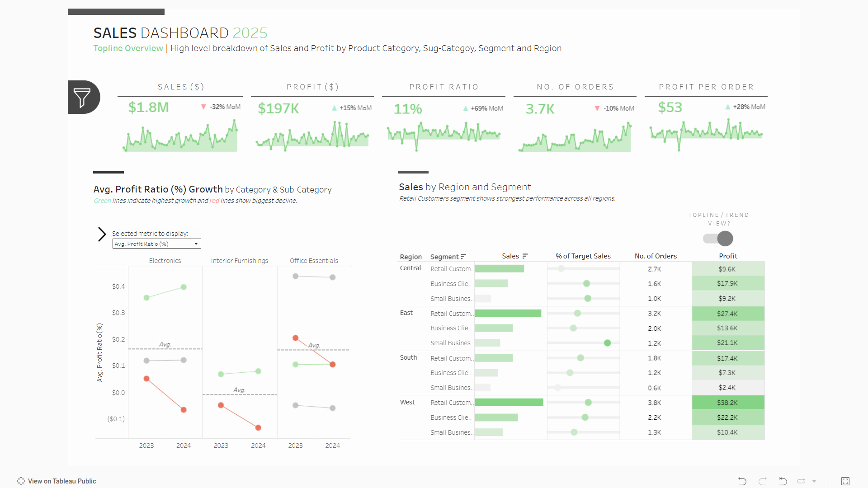This screenshot has height=488, width=868.
Task: Click the Share icon in the bottom toolbar
Action: pos(801,480)
